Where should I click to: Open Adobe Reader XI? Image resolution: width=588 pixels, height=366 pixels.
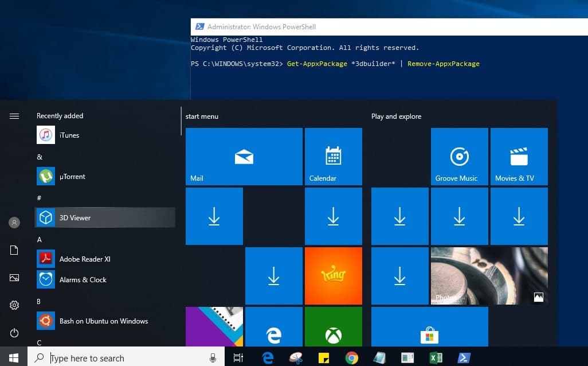click(105, 259)
